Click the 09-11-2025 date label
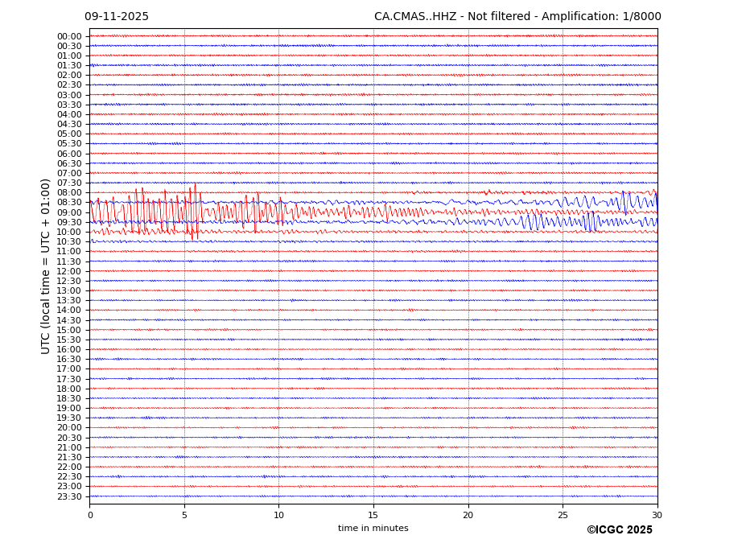Image resolution: width=746 pixels, height=560 pixels. click(117, 17)
